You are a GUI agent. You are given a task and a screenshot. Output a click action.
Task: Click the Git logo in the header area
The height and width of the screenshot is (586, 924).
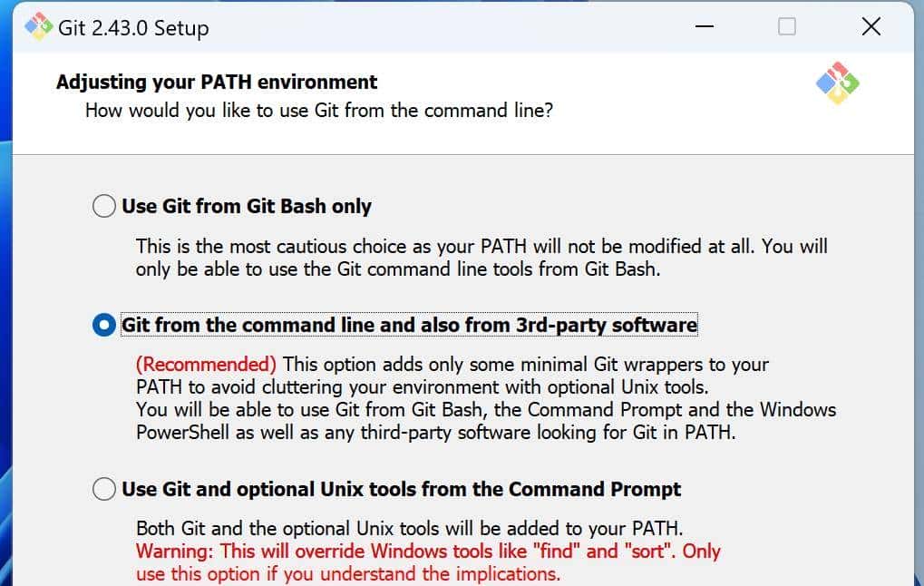coord(837,83)
